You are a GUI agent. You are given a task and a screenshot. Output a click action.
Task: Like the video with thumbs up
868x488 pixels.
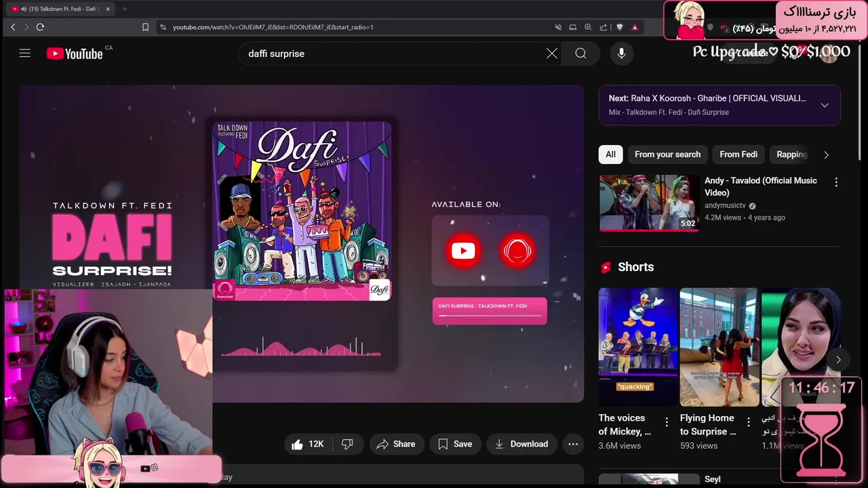coord(309,444)
